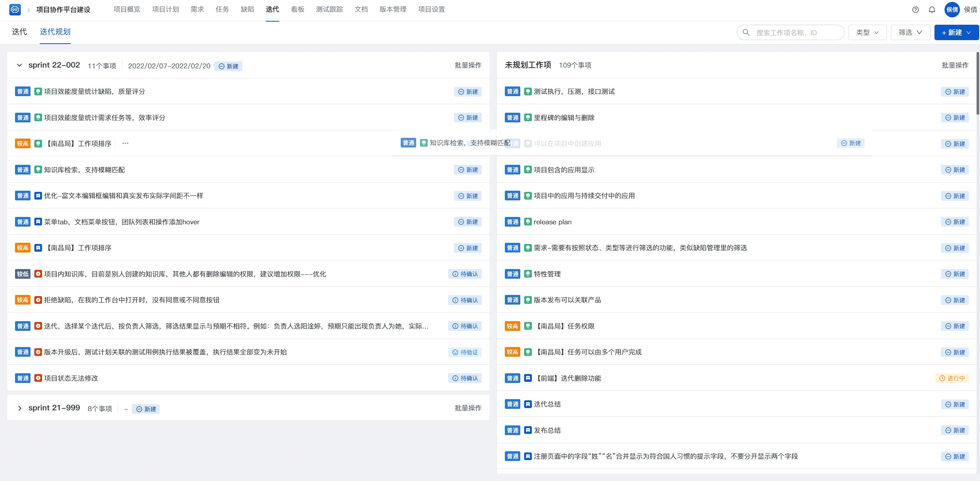
Task: Open the 项目设置 tab
Action: click(x=432, y=9)
